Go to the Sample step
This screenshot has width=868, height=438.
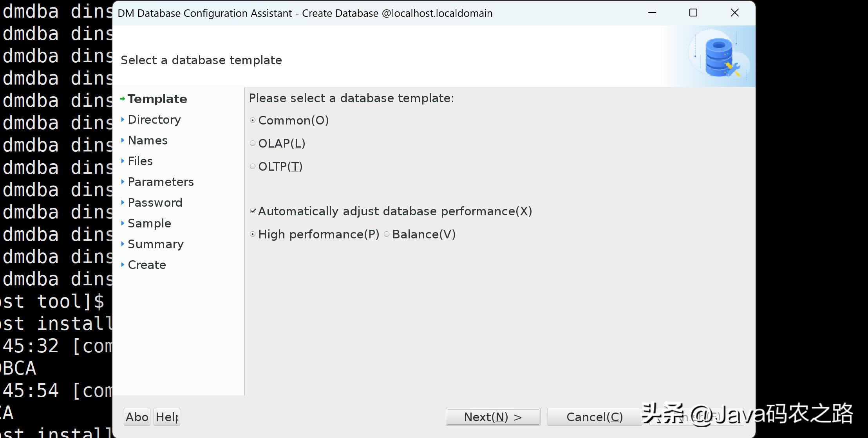tap(149, 224)
